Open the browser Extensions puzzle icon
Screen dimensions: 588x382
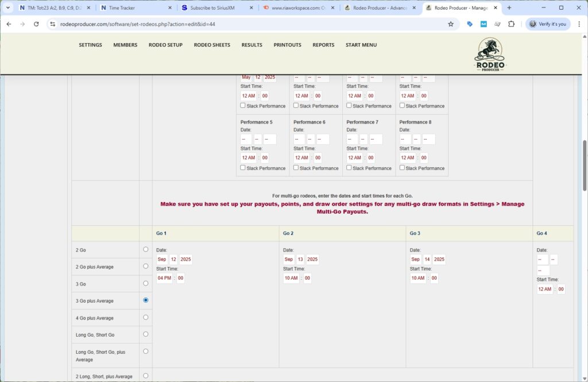[x=512, y=24]
